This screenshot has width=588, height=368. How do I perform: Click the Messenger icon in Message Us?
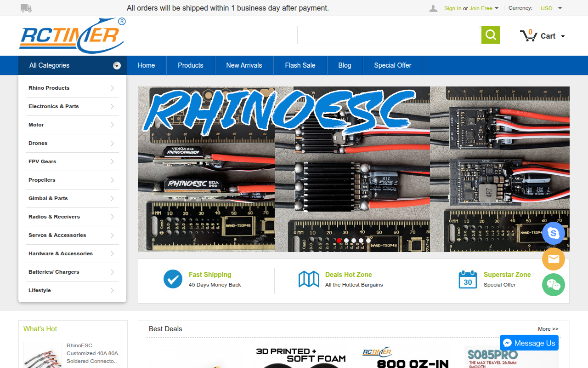point(507,343)
